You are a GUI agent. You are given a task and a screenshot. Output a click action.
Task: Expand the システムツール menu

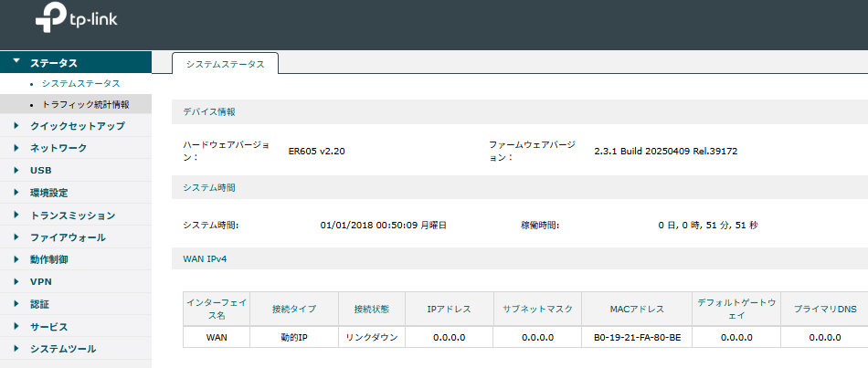tap(76, 349)
